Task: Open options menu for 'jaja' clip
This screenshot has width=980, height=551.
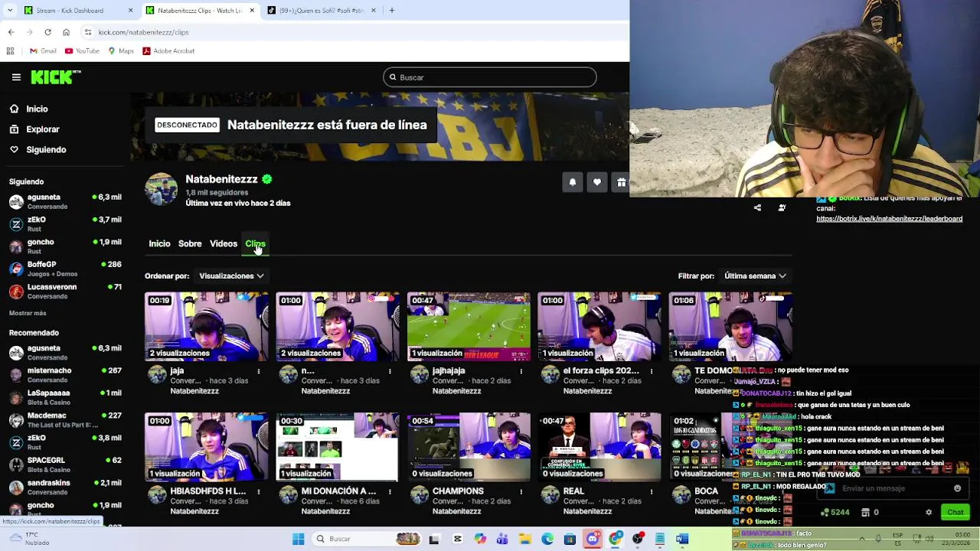Action: pyautogui.click(x=259, y=371)
